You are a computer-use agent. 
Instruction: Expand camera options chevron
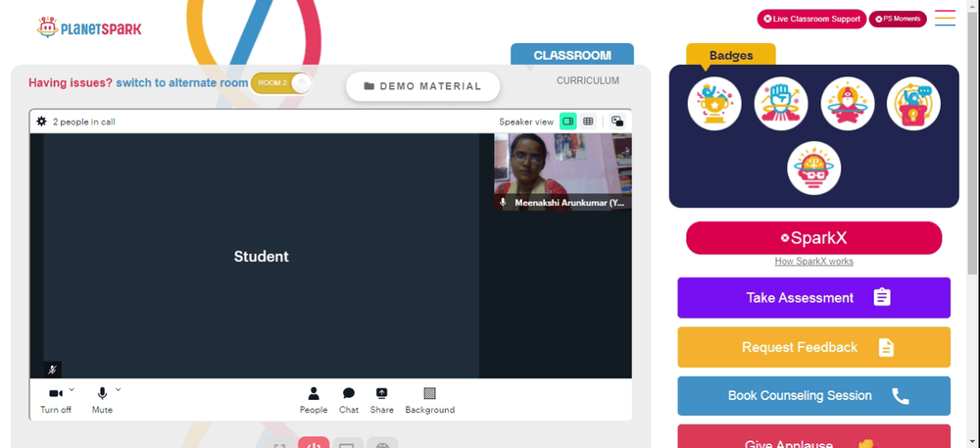[72, 389]
